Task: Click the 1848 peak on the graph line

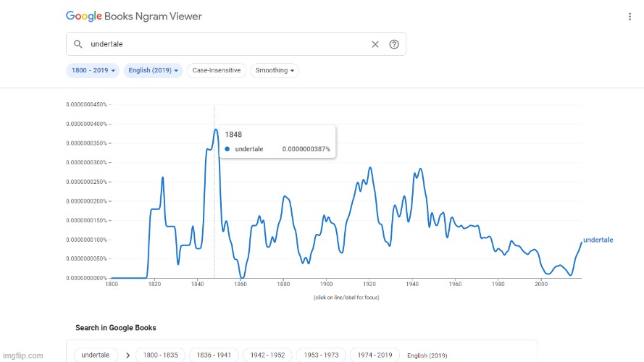Action: tap(216, 130)
